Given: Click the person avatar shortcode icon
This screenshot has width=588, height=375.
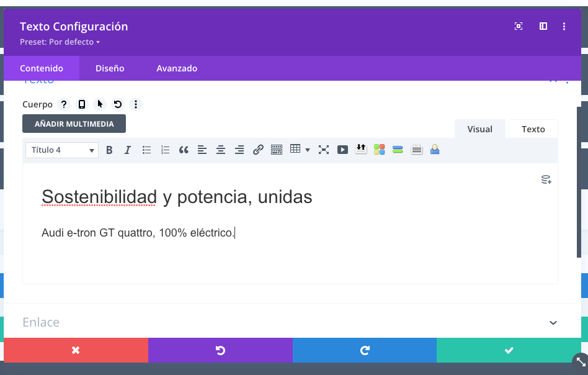Looking at the screenshot, I should (435, 150).
